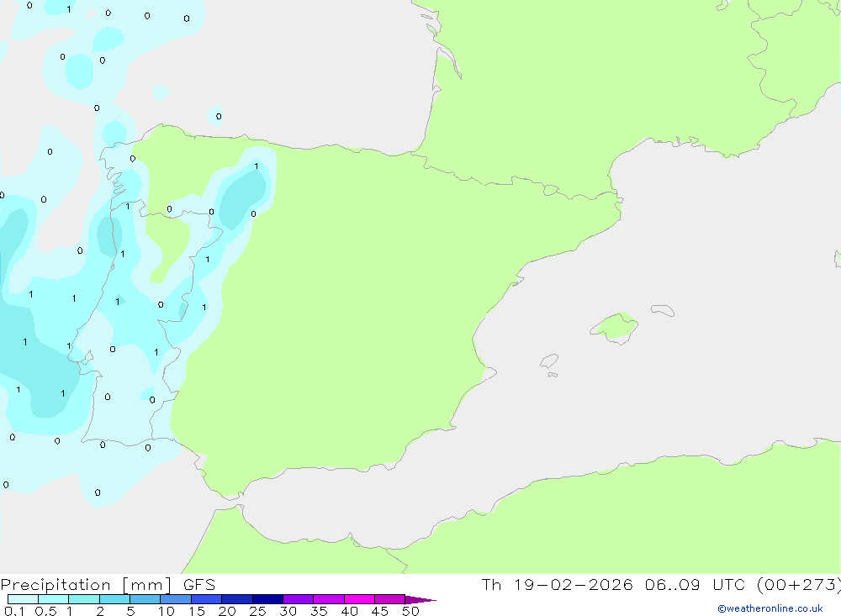Screen dimensions: 841x616
Task: Click the 35–40 mm violet legend swatch
Action: coord(329,599)
